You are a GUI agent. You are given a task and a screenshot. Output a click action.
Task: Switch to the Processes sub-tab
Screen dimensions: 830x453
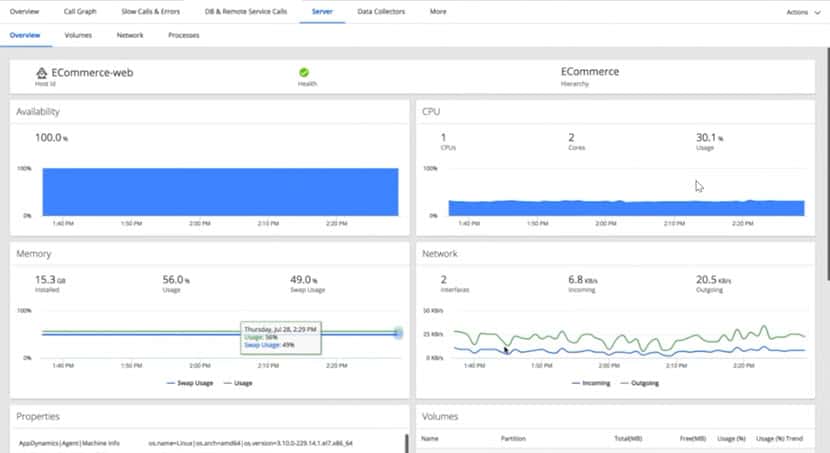click(x=184, y=35)
